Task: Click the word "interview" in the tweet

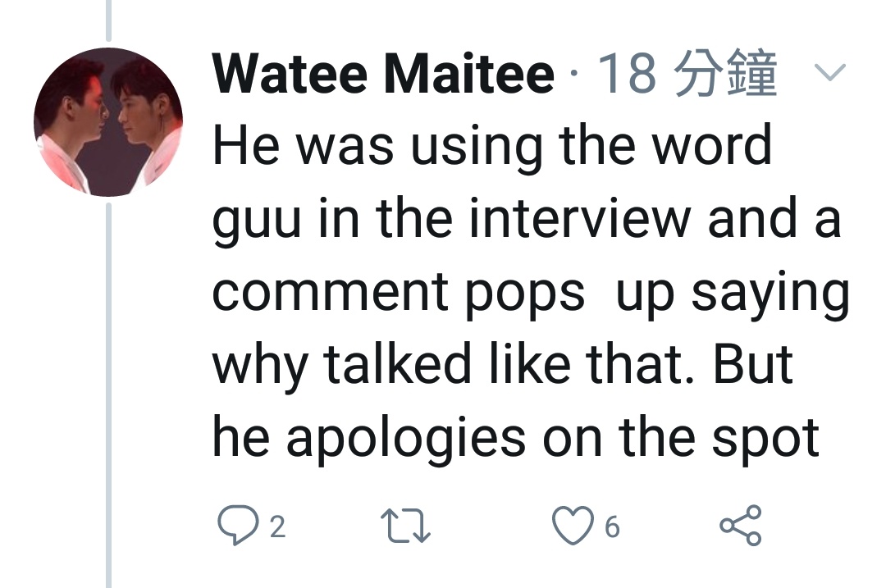Action: (x=580, y=218)
